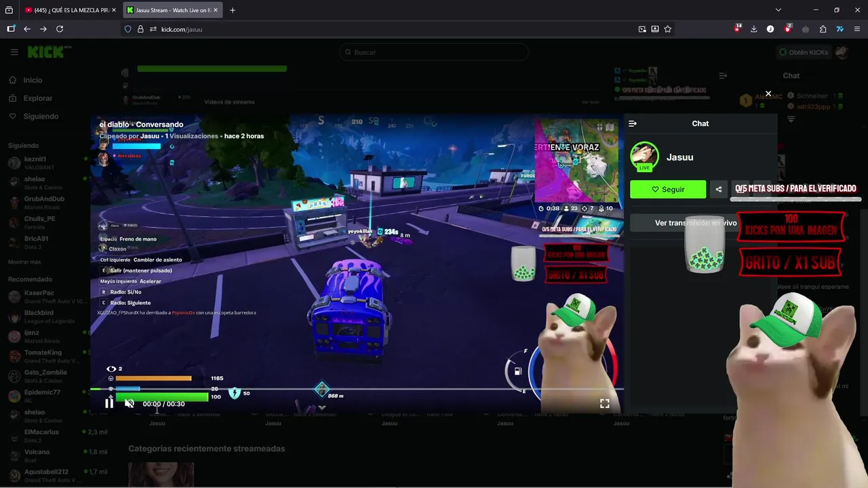The height and width of the screenshot is (488, 868).
Task: Open Jasuu's live avatar in clip panel
Action: click(x=644, y=157)
